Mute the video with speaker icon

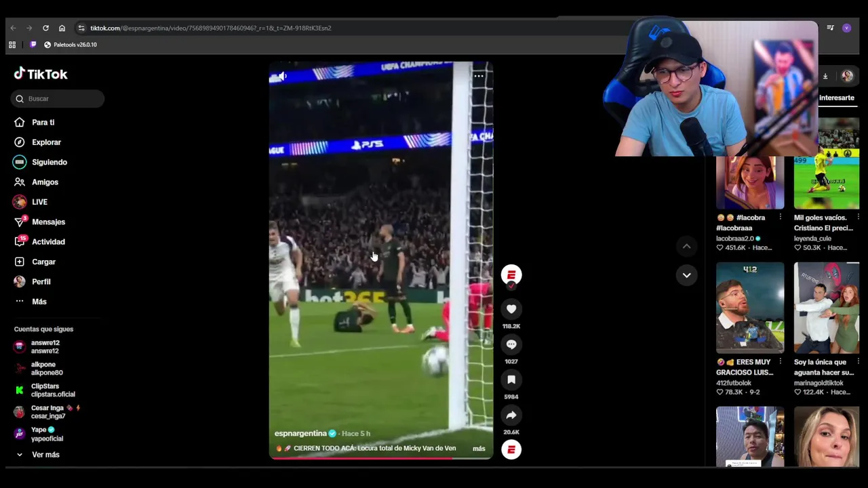point(282,77)
